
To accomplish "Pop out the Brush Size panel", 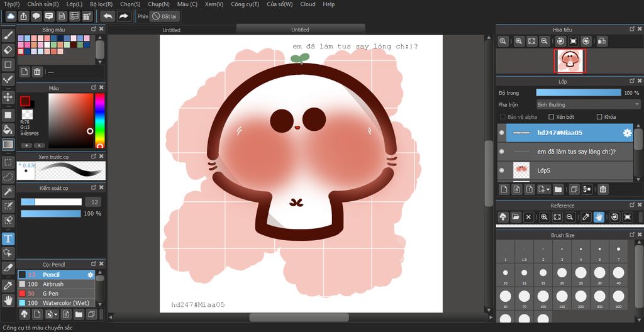I will (632, 235).
